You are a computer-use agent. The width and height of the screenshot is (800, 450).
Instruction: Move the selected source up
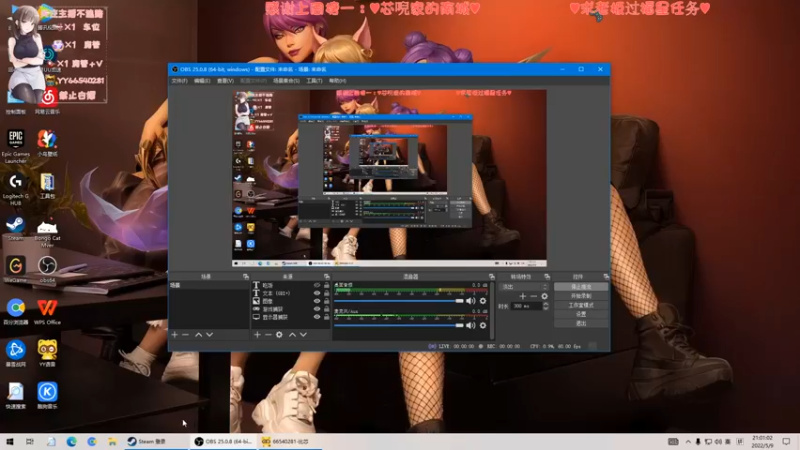click(x=292, y=335)
